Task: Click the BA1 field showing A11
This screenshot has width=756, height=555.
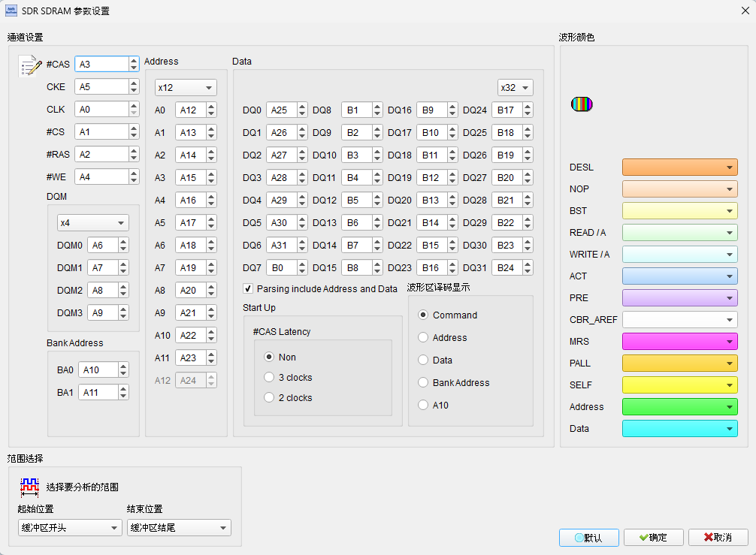Action: tap(98, 392)
